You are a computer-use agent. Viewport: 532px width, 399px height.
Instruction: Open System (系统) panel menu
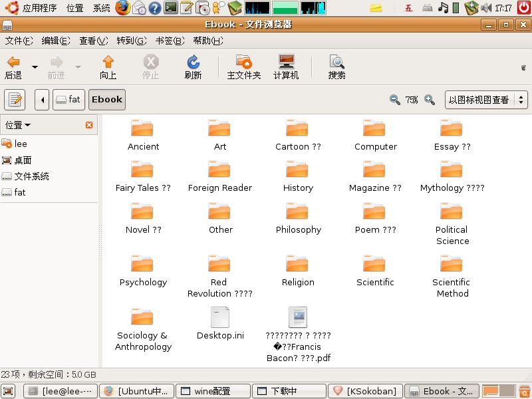[x=102, y=8]
